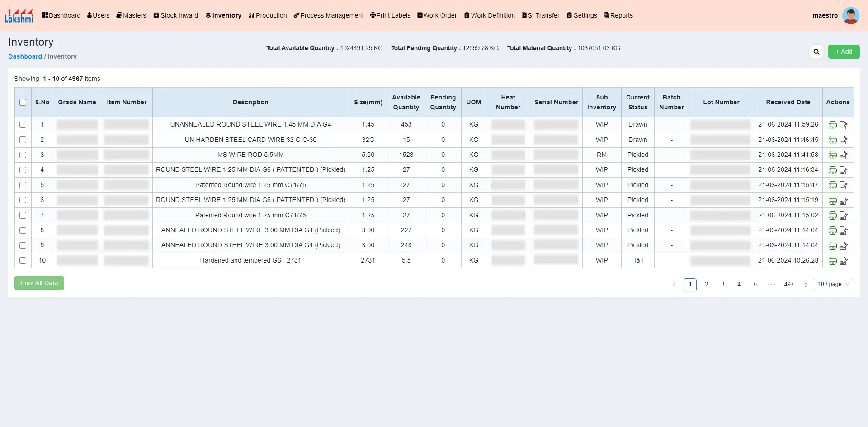Follow the Dashboard breadcrumb link

25,56
